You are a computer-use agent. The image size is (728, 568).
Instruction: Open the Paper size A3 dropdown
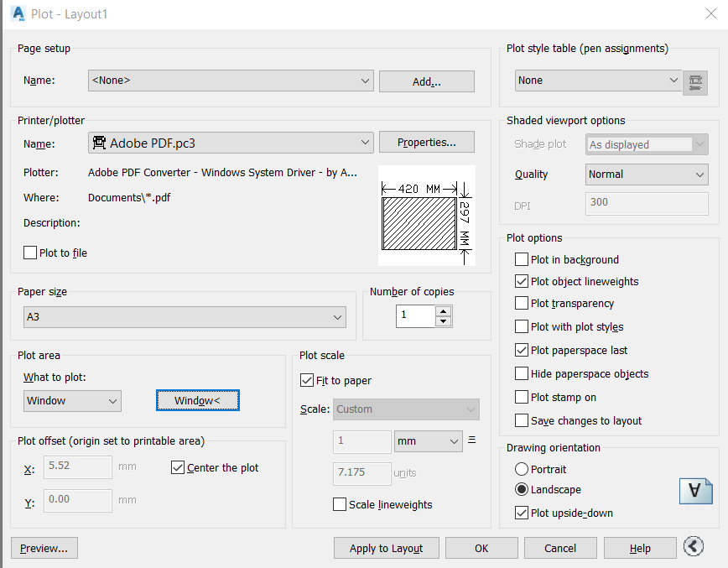coord(185,317)
